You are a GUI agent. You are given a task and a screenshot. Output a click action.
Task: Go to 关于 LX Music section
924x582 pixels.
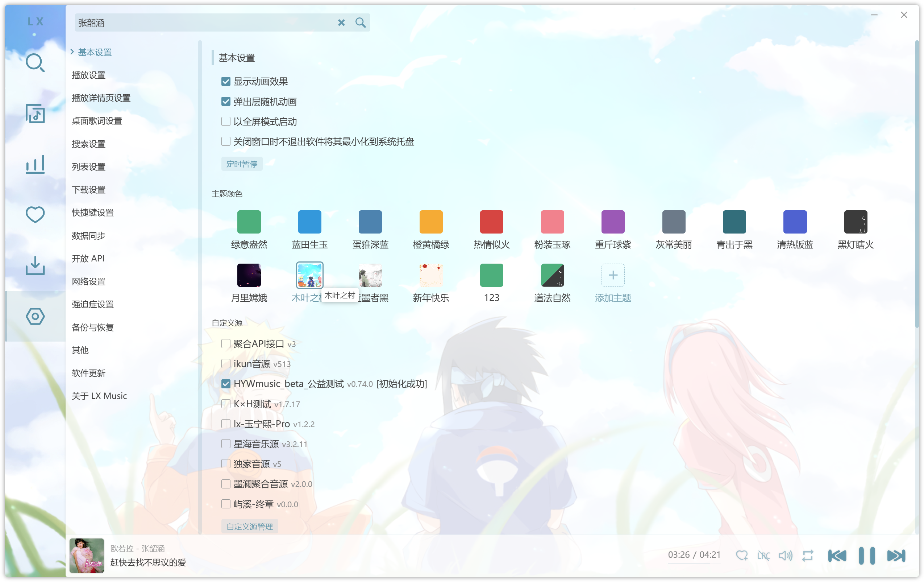pyautogui.click(x=99, y=396)
